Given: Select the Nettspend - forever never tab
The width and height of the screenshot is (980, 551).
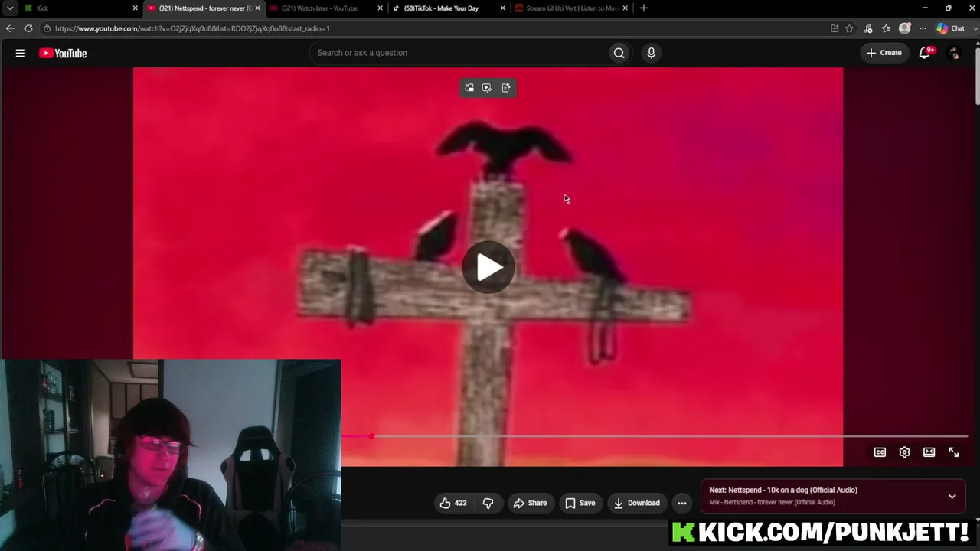Looking at the screenshot, I should click(203, 8).
